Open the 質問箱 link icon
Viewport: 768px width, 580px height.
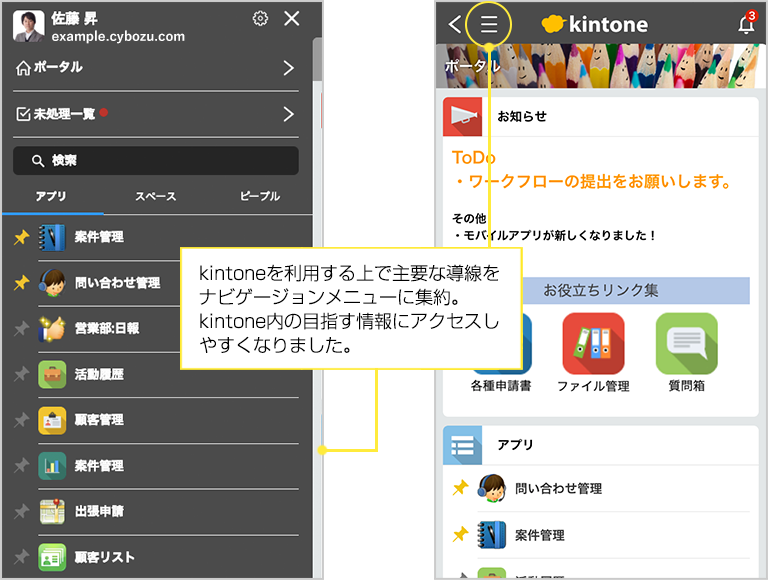[687, 344]
